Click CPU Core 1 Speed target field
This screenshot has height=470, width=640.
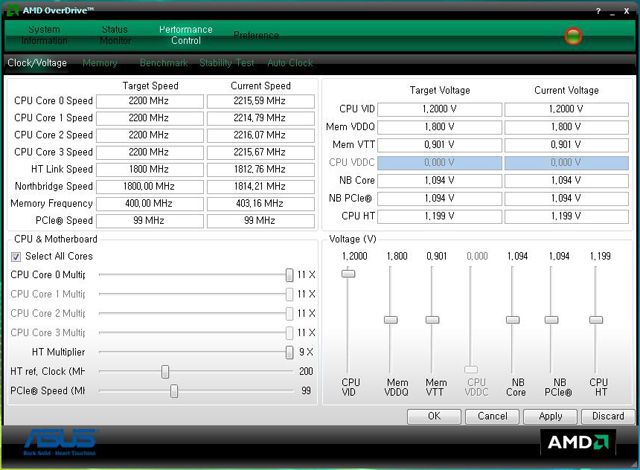(150, 118)
